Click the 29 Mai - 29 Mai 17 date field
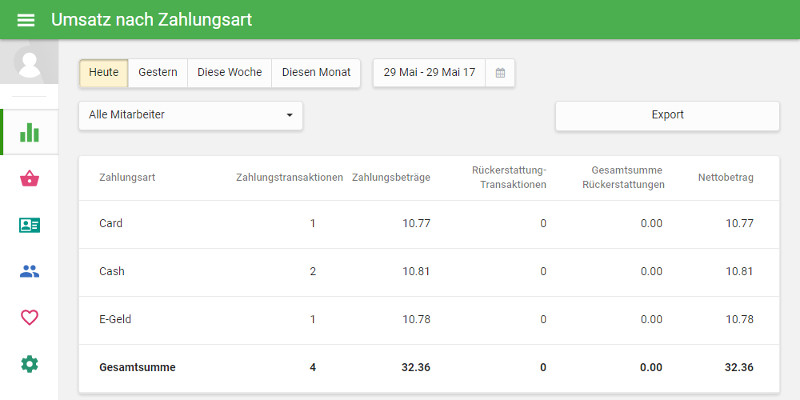 (429, 73)
